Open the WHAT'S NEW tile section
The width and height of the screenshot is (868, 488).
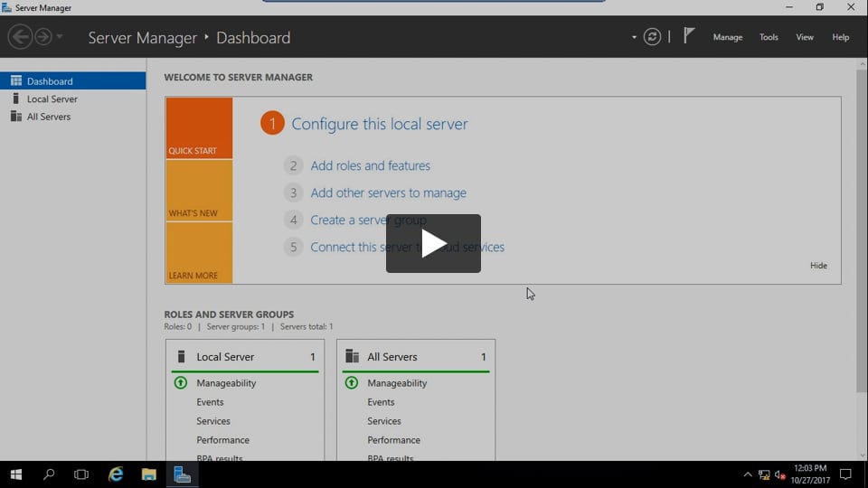(199, 192)
